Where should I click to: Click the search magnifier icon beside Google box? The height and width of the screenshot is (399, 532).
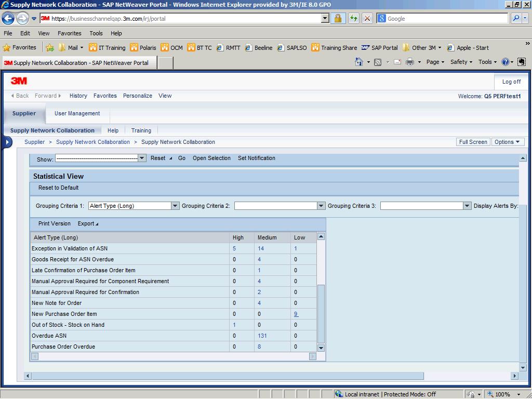516,18
